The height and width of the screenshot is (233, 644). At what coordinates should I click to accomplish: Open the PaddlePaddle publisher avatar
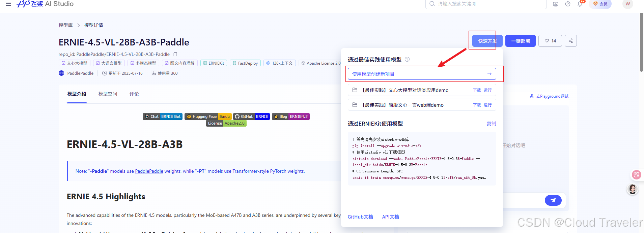tap(61, 73)
